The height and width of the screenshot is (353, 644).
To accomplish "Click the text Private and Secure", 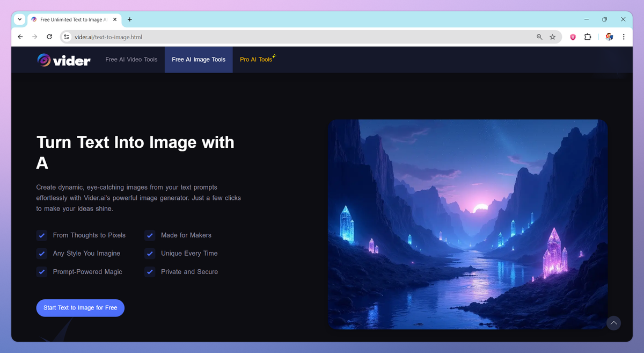I will pos(189,272).
